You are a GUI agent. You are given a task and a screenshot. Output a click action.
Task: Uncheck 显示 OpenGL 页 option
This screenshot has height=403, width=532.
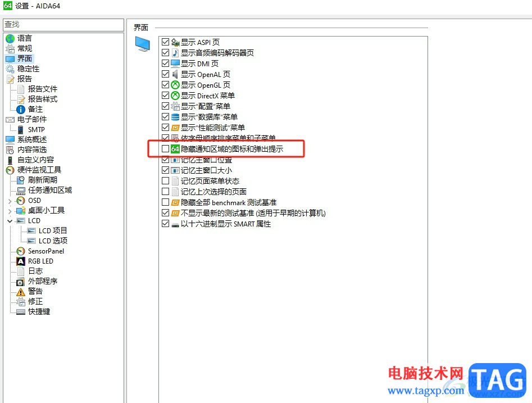point(165,85)
